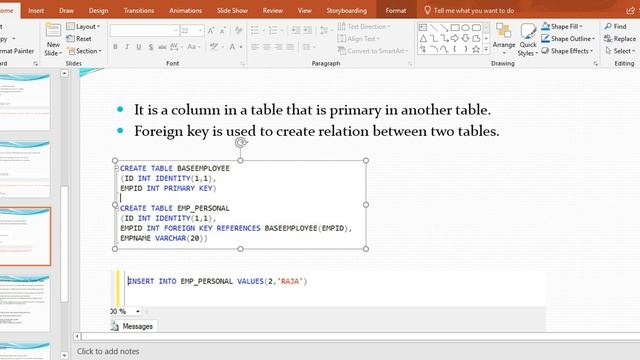Open the Slide Show tab
Viewport: 640px width, 360px height.
coord(232,11)
